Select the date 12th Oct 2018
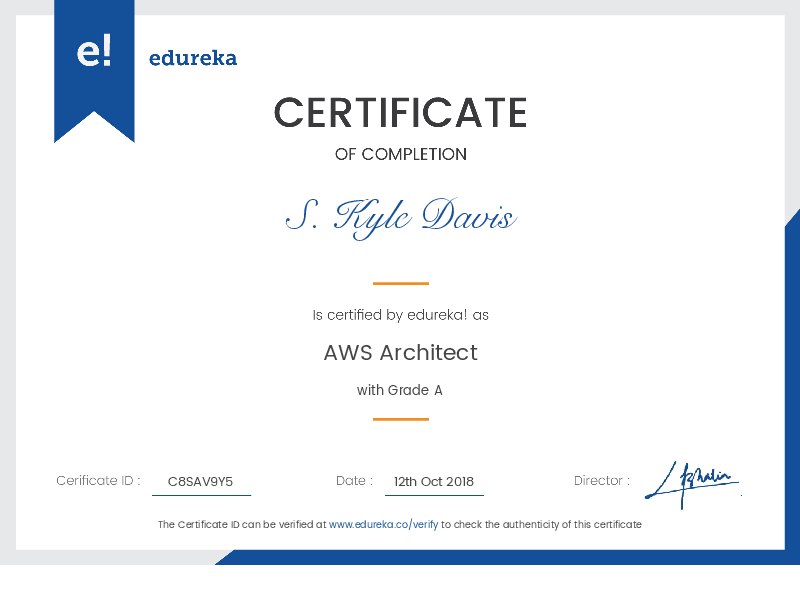This screenshot has height=590, width=800. (434, 481)
